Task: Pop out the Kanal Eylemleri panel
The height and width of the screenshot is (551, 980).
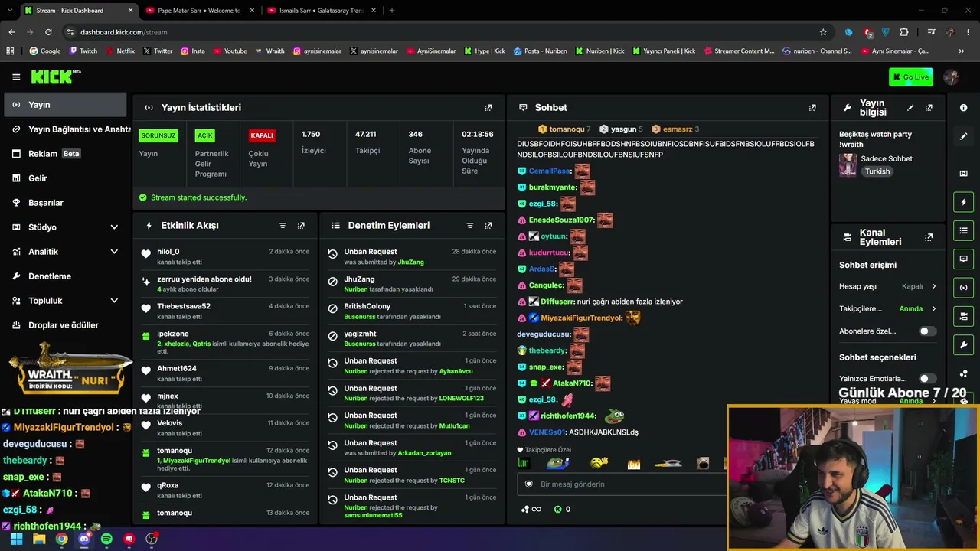Action: click(929, 237)
